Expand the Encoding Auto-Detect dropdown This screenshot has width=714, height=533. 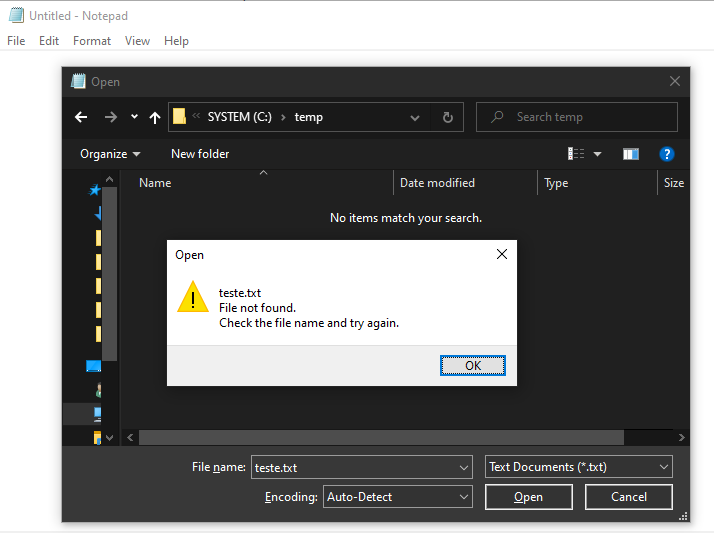pos(397,497)
